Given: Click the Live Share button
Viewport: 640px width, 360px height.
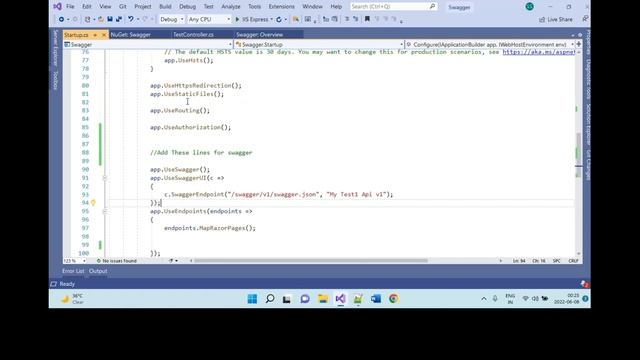Looking at the screenshot, I should point(556,20).
